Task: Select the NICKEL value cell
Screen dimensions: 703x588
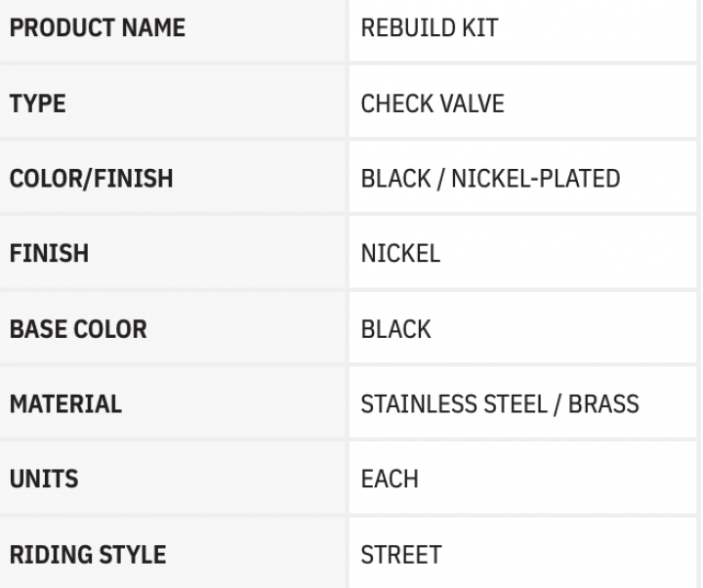Action: [400, 254]
